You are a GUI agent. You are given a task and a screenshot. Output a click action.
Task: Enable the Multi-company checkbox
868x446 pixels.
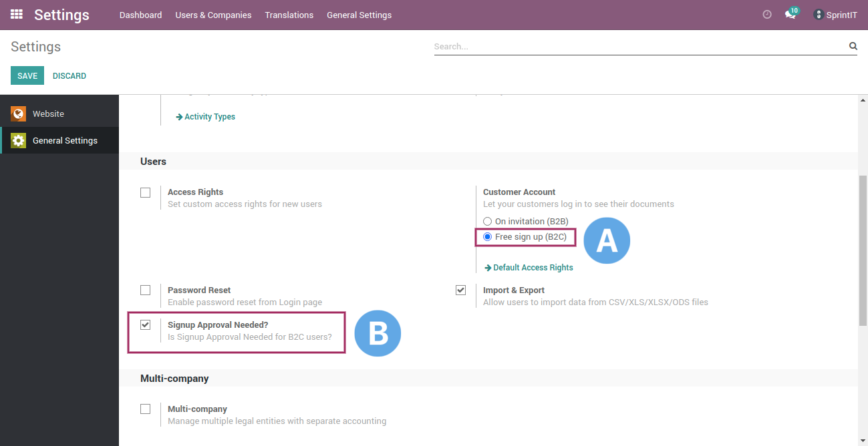(x=145, y=409)
